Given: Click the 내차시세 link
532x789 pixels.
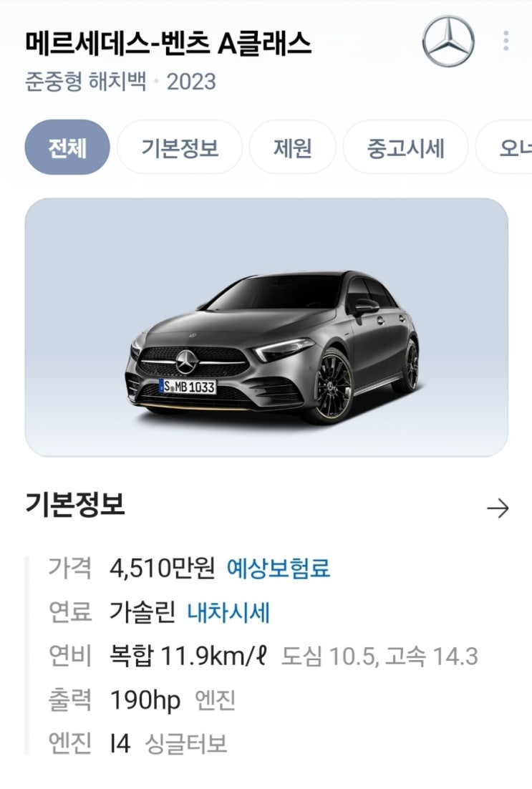Looking at the screenshot, I should tap(228, 612).
